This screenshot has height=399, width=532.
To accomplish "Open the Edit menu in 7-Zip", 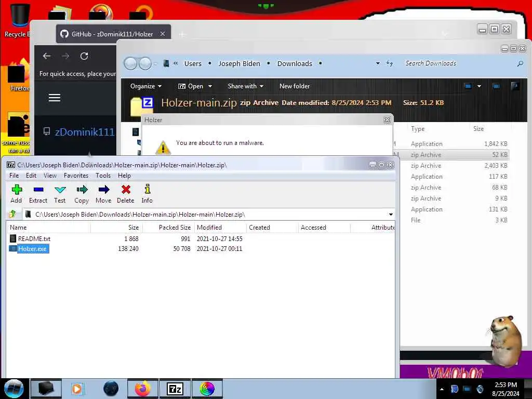I will (x=31, y=176).
